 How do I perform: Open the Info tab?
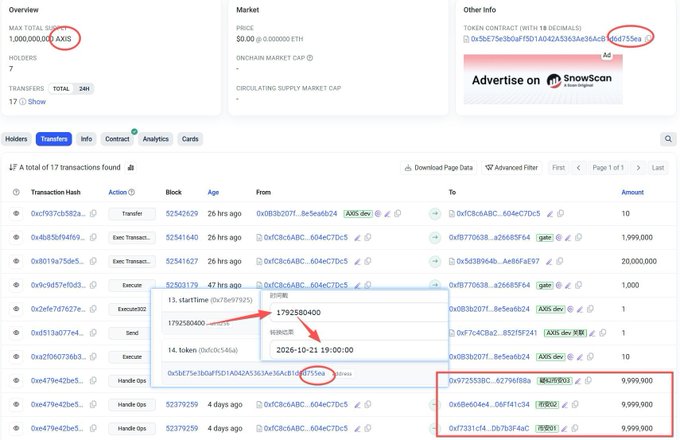tap(86, 139)
